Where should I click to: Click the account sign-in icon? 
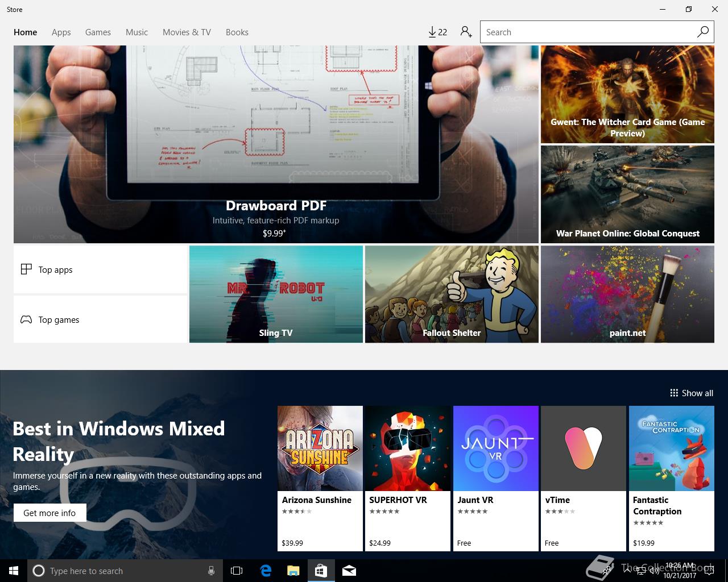[466, 32]
